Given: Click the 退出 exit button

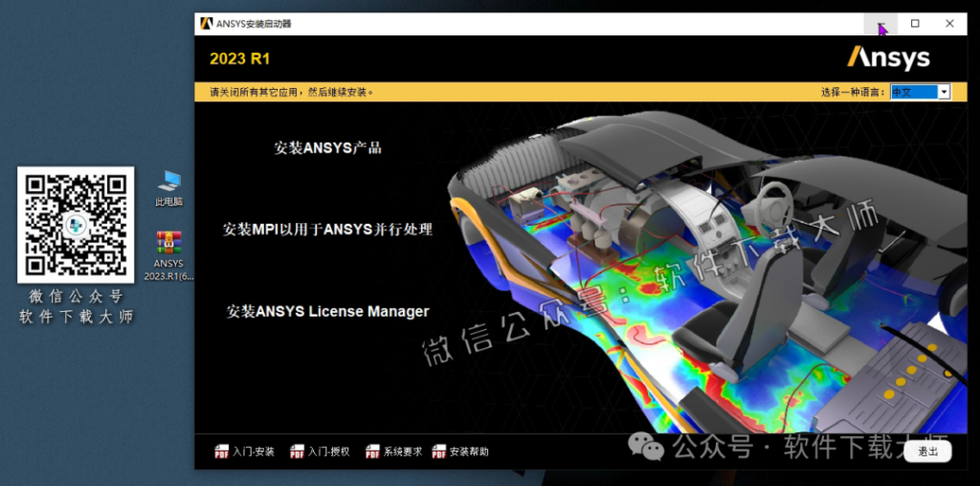Looking at the screenshot, I should 927,452.
